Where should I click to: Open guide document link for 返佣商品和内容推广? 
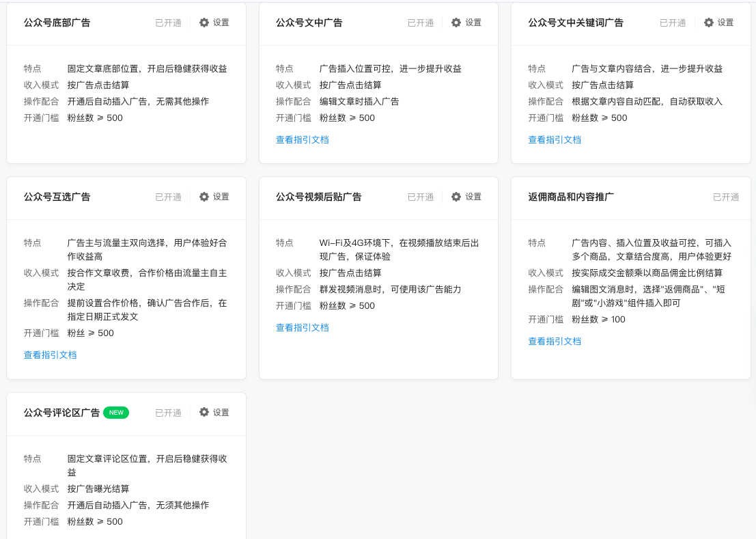(x=554, y=341)
